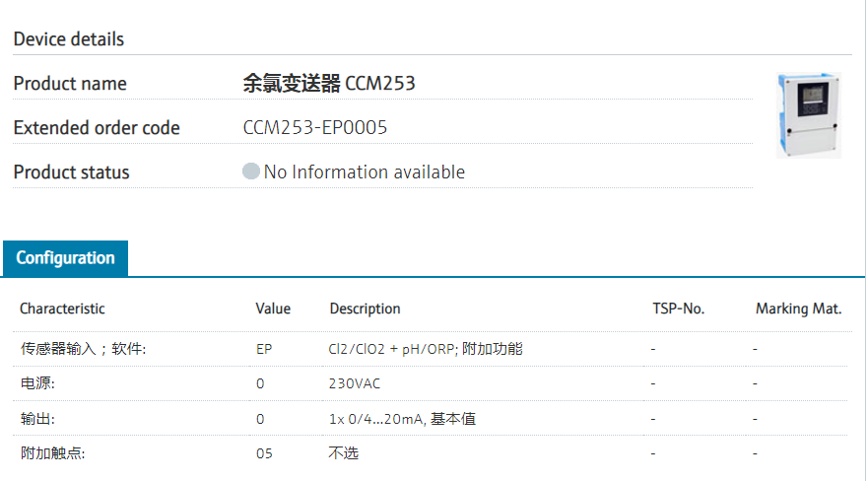The height and width of the screenshot is (481, 868).
Task: Click the 输出 characteristic row
Action: click(x=37, y=419)
